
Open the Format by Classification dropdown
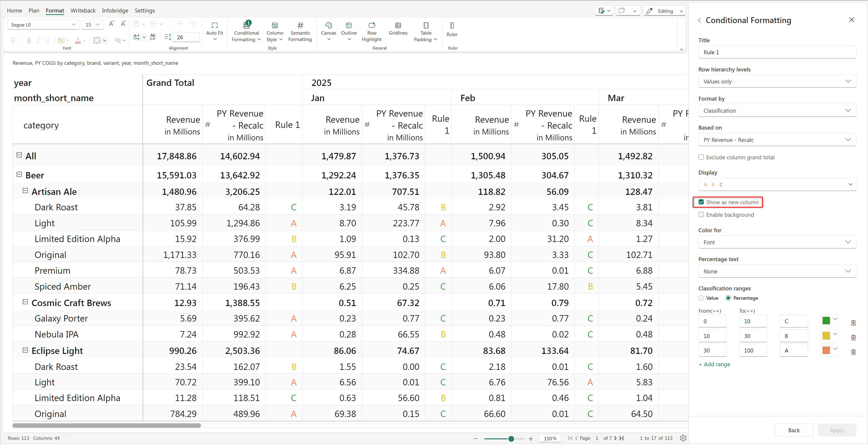coord(777,110)
